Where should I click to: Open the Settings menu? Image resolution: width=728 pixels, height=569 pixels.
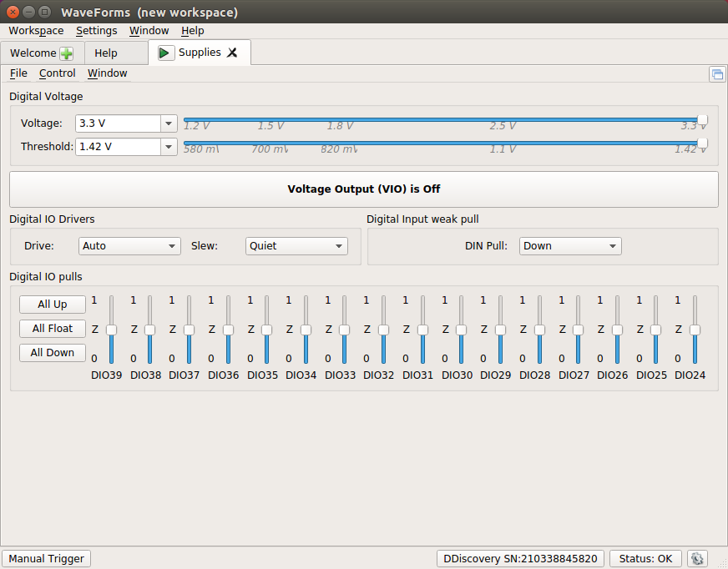pos(97,31)
